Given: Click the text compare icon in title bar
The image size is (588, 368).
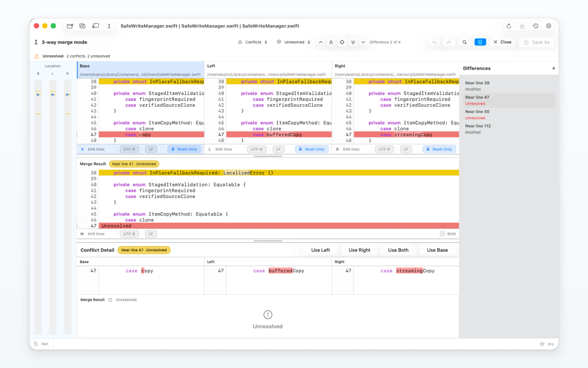Looking at the screenshot, I should point(96,26).
